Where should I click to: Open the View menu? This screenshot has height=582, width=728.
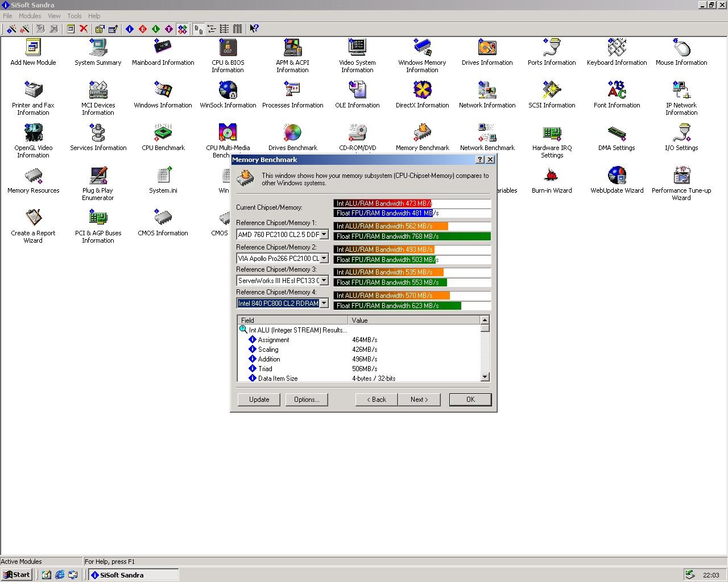coord(54,16)
